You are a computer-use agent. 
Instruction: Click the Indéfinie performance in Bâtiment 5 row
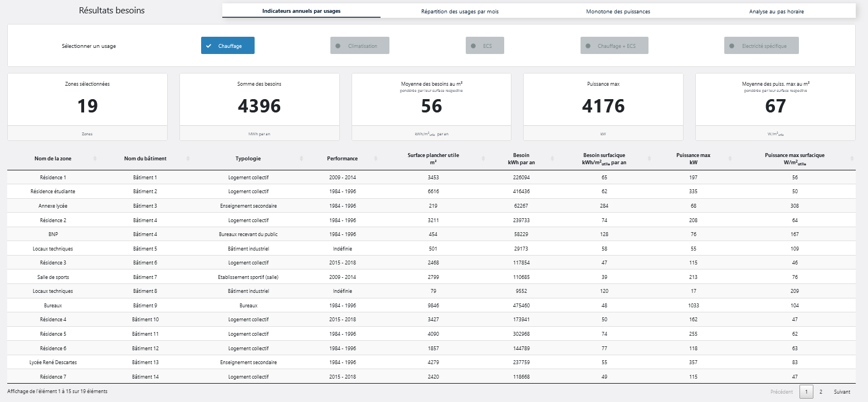point(343,249)
